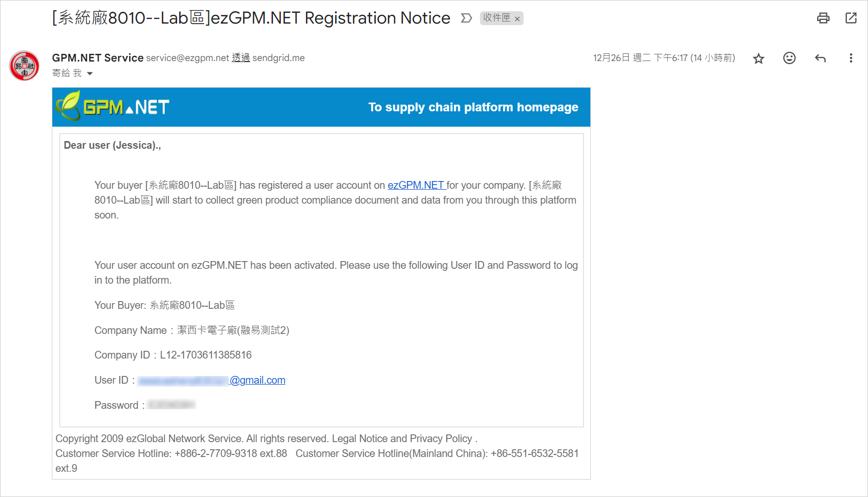Click the GPM.NET leaf logo in banner
Image resolution: width=868 pixels, height=497 pixels.
pyautogui.click(x=112, y=106)
